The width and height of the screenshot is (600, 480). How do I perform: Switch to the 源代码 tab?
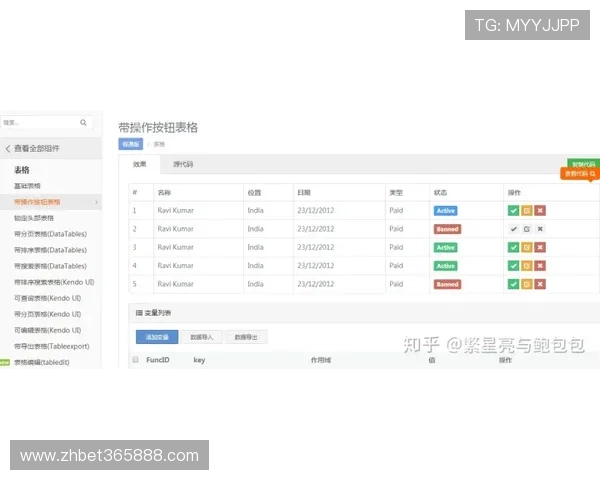(183, 164)
